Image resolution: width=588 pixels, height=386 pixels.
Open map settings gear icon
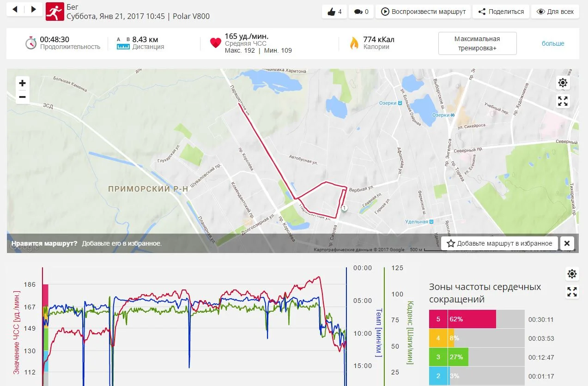pos(563,83)
